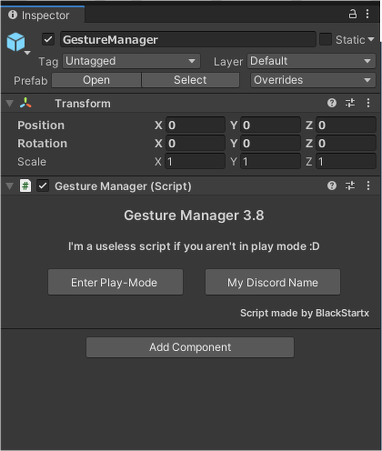The image size is (382, 451).
Task: Open Transform component more options menu
Action: 368,103
